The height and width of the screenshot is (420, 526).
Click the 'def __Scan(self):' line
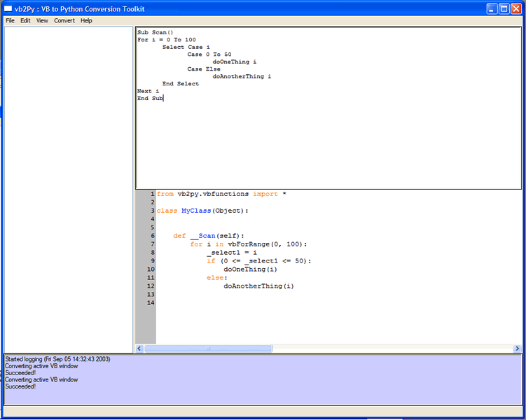[209, 236]
